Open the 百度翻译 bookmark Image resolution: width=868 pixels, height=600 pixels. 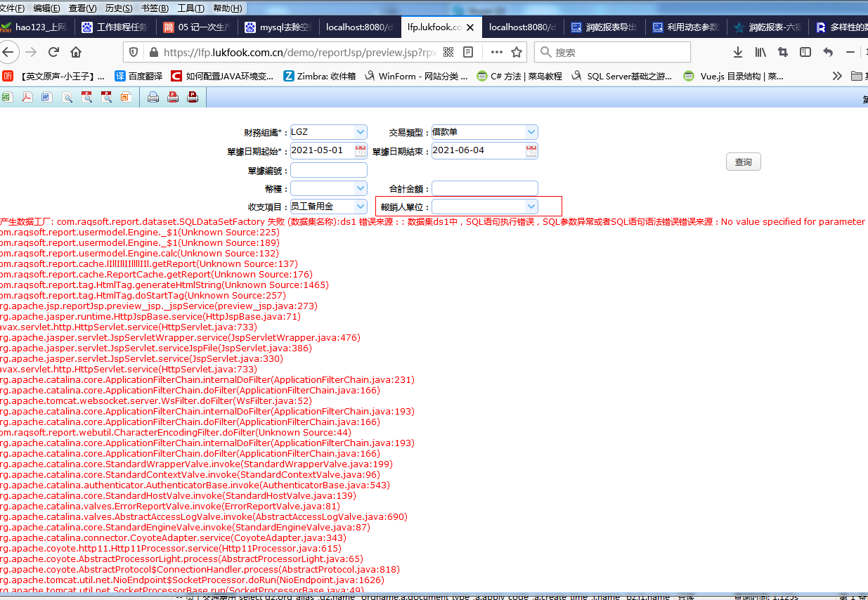pos(138,76)
